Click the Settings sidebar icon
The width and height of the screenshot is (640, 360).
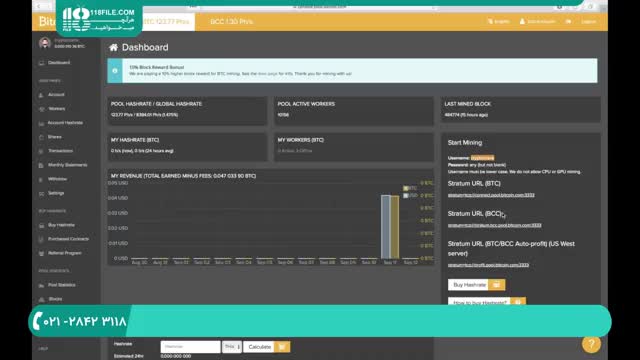[41, 193]
